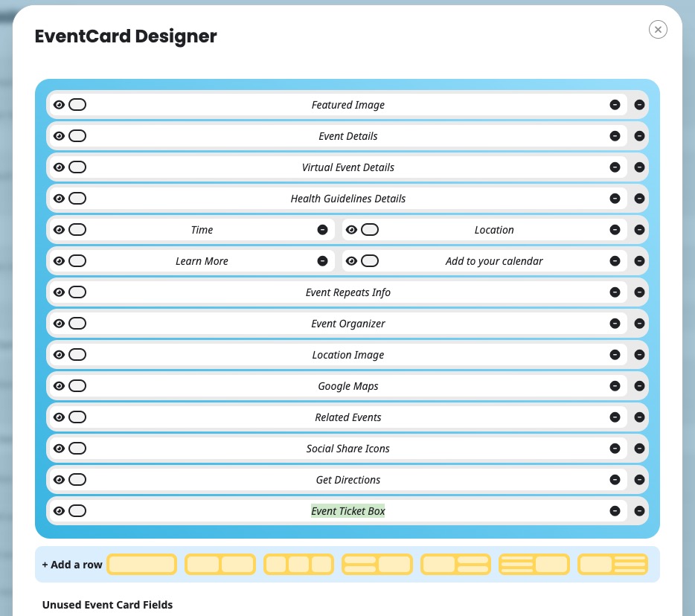Toggle eye visibility for Virtual Event Details
Viewport: 695px width, 616px height.
(59, 167)
